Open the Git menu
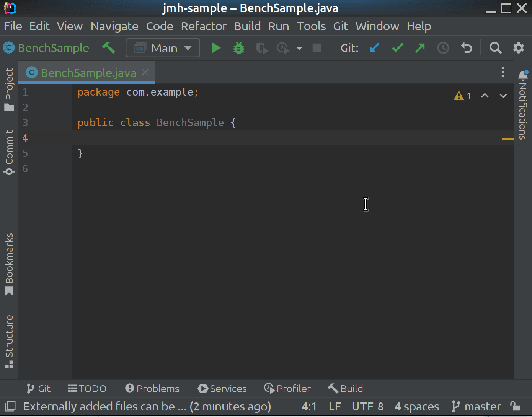Viewport: 532px width, 417px height. 341,26
